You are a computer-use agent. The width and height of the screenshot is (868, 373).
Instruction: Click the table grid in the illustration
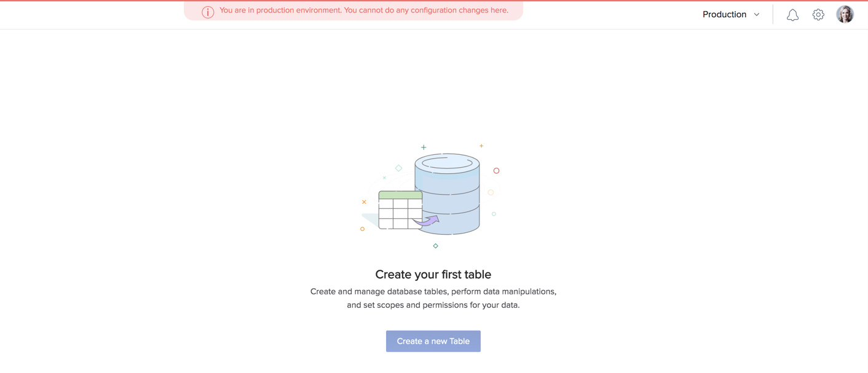tap(400, 212)
